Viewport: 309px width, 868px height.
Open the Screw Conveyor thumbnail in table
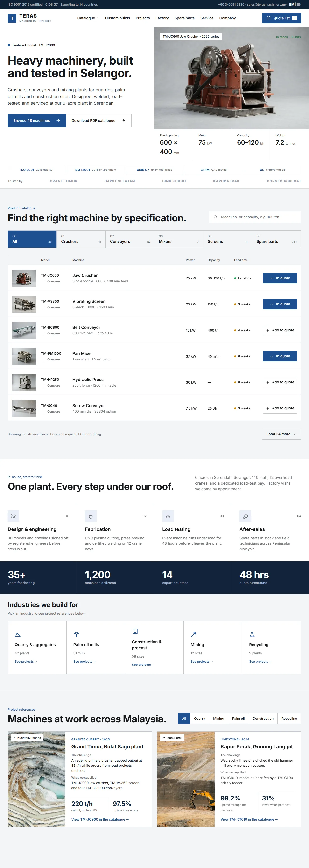tap(24, 408)
